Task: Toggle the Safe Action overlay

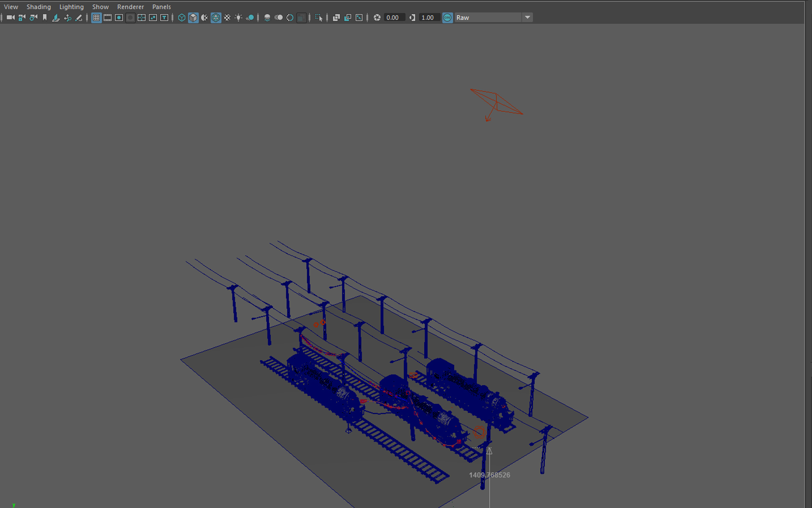Action: click(x=153, y=17)
